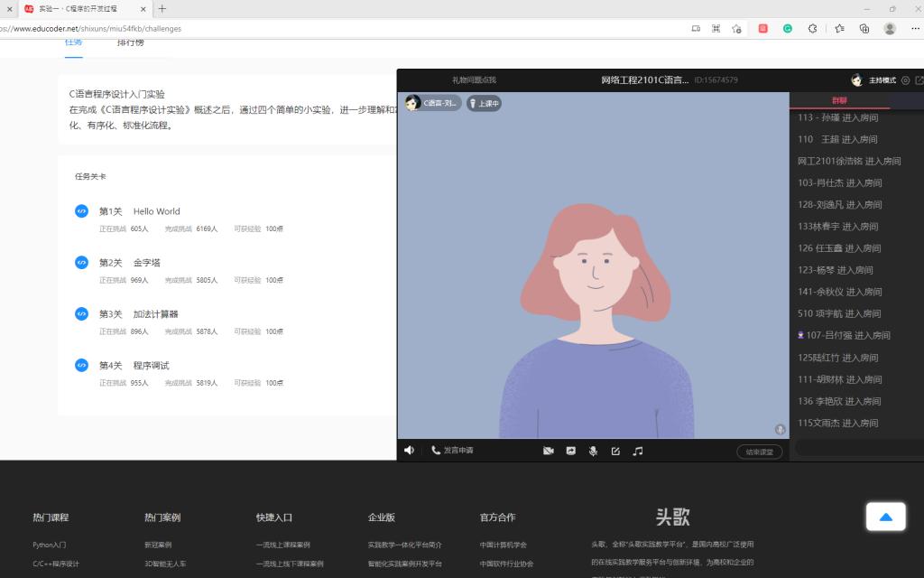The height and width of the screenshot is (578, 924).
Task: Click the level 2 code icon beside 金字塔
Action: click(81, 262)
